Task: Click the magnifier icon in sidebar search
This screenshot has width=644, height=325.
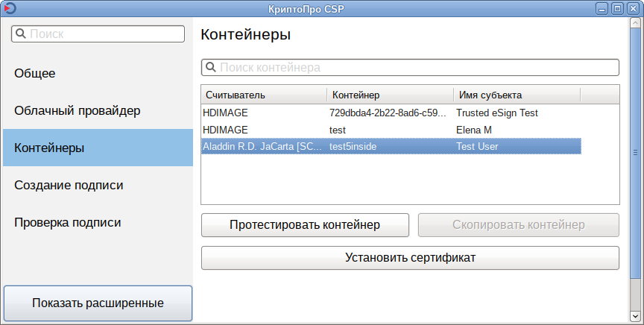Action: click(x=20, y=34)
